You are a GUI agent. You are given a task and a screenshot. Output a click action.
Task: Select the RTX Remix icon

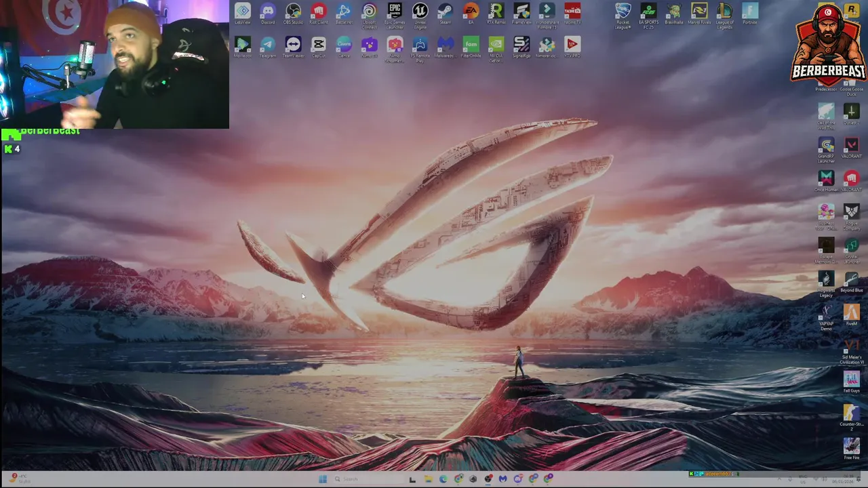[496, 14]
